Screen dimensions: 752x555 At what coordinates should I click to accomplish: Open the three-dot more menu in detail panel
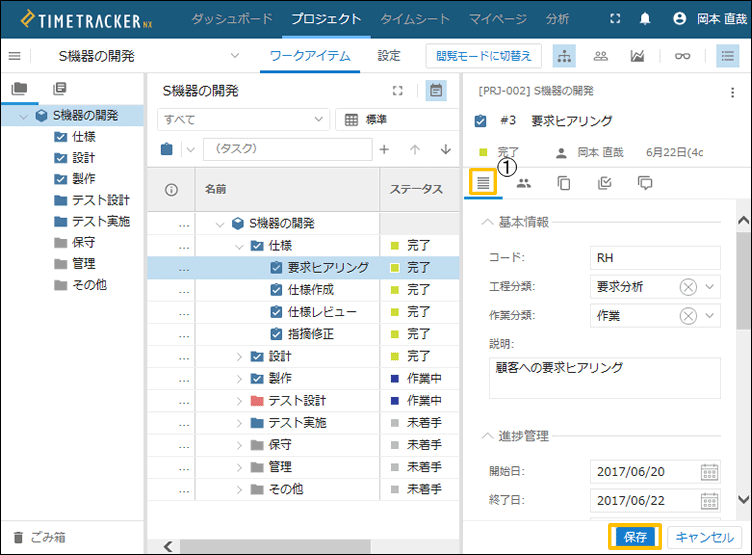click(x=732, y=93)
